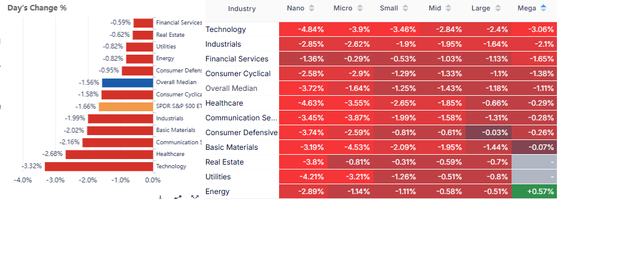Click the Day's Change % chart title

pyautogui.click(x=37, y=8)
